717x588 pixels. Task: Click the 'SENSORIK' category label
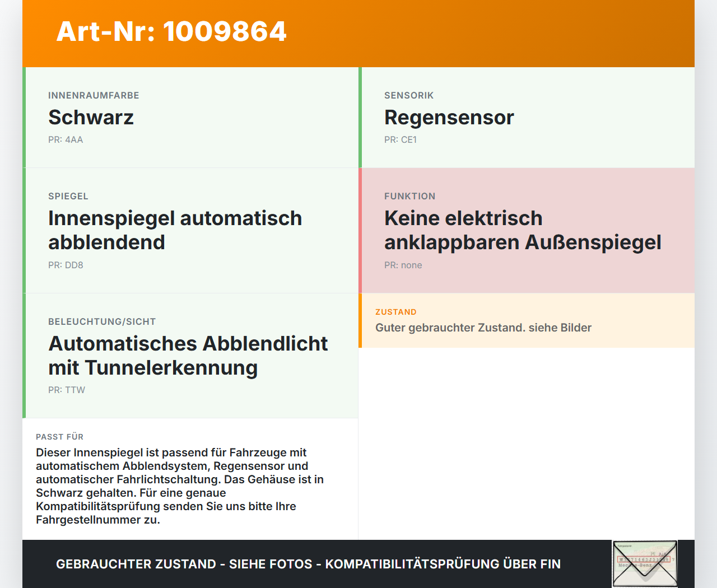click(x=408, y=95)
